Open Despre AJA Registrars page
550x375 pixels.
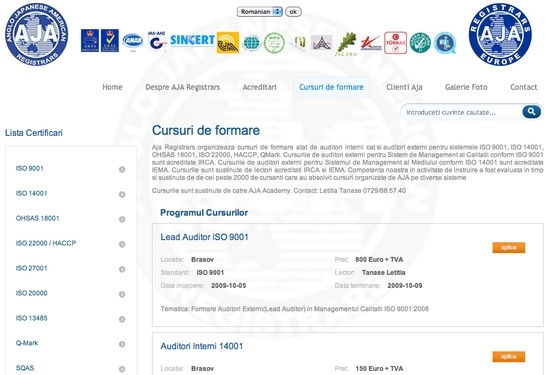182,87
